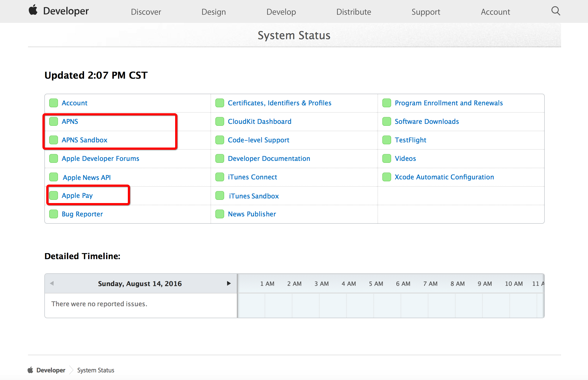
Task: Click the search magnifier icon
Action: (555, 11)
